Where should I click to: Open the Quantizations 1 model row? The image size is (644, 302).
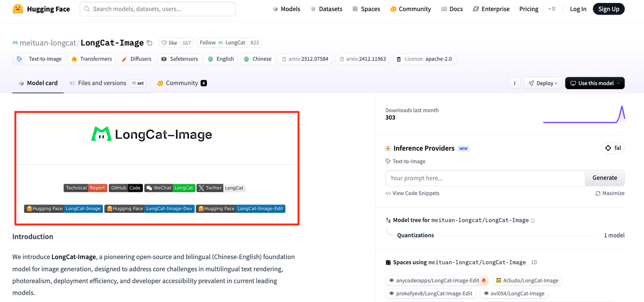tap(505, 235)
